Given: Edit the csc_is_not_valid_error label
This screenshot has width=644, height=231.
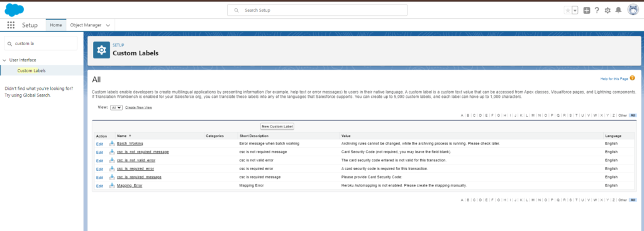Looking at the screenshot, I should pos(99,161).
